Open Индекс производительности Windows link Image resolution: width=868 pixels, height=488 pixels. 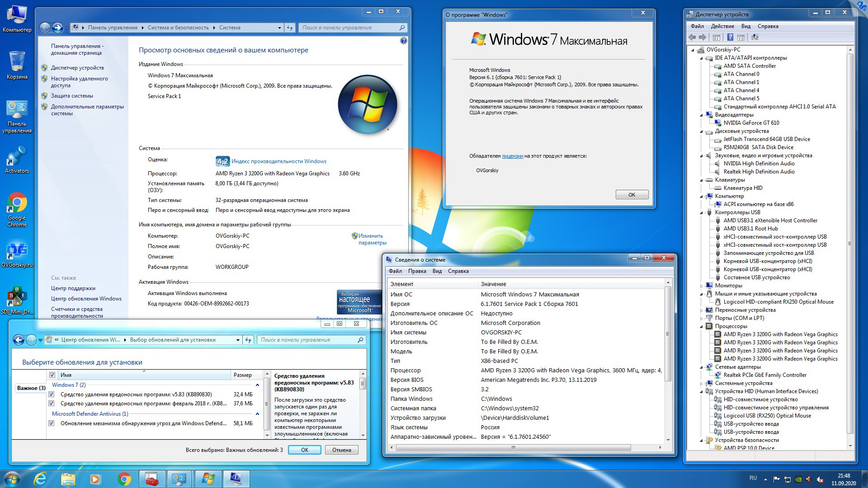(x=278, y=161)
